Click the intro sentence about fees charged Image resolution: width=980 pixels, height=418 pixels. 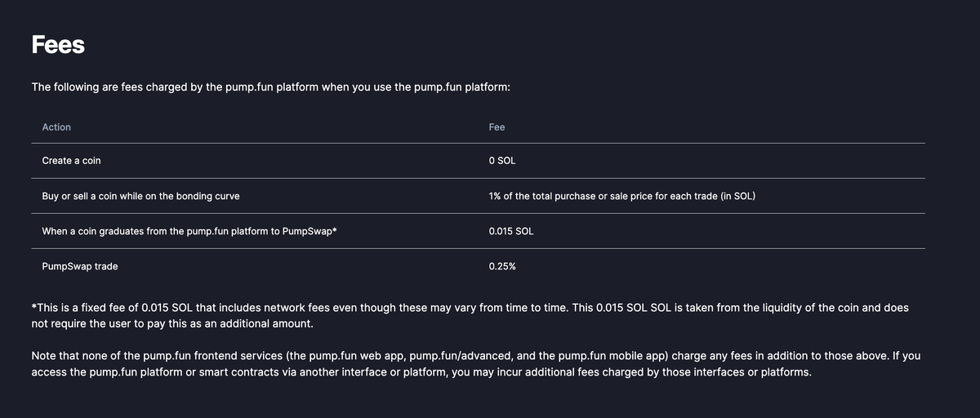click(270, 87)
